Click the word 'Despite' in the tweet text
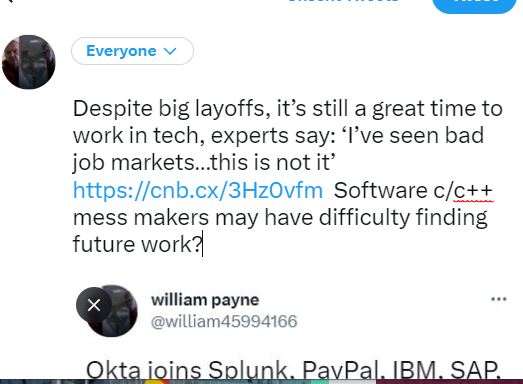The image size is (523, 384). tap(113, 109)
